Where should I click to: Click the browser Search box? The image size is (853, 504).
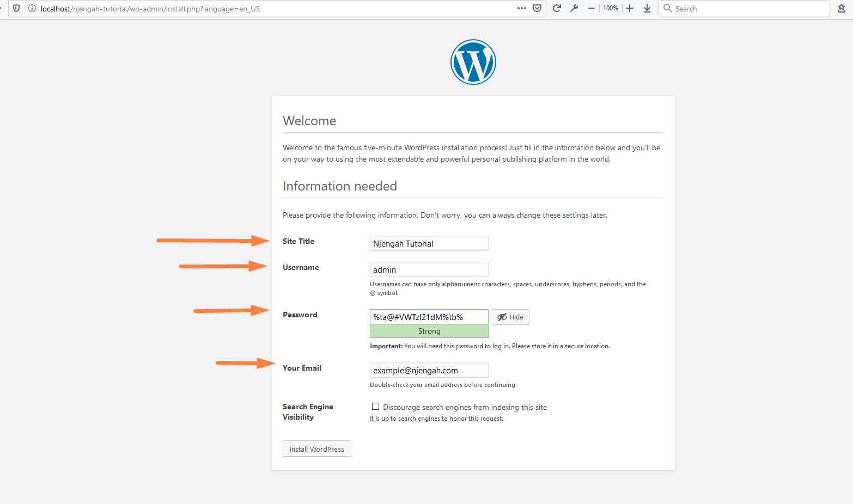(744, 8)
